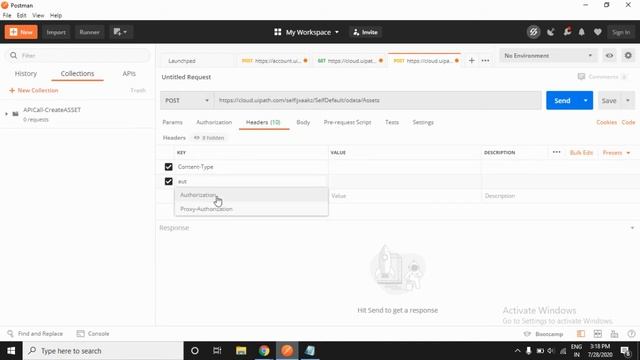The height and width of the screenshot is (360, 640).
Task: Send the request
Action: click(562, 100)
